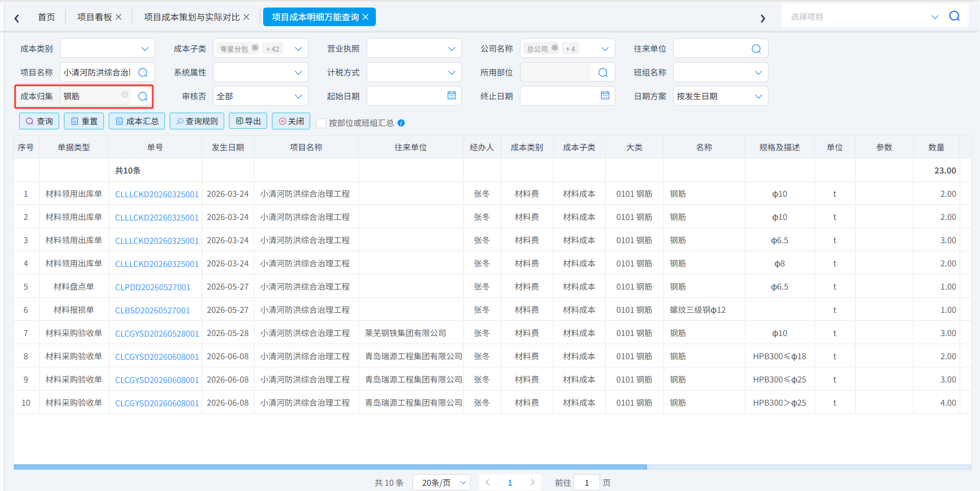Click info icon next to 按部位或班组汇总
This screenshot has width=980, height=491.
(x=401, y=123)
